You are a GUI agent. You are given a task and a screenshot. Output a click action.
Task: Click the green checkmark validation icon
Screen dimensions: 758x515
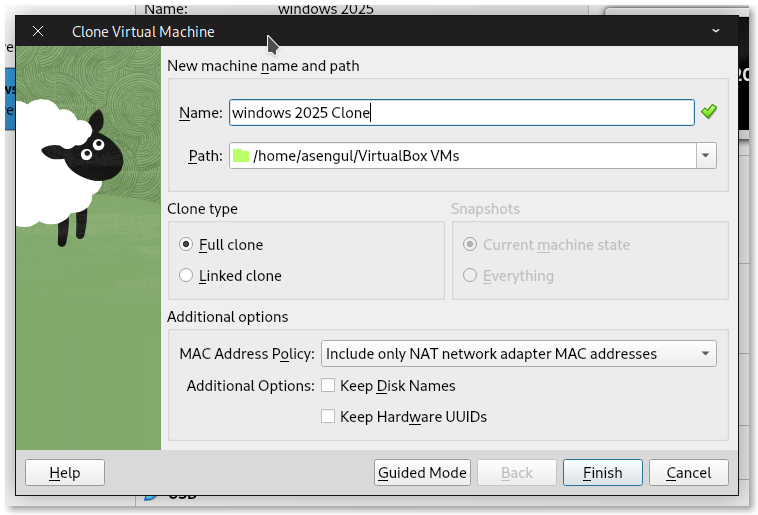(709, 112)
